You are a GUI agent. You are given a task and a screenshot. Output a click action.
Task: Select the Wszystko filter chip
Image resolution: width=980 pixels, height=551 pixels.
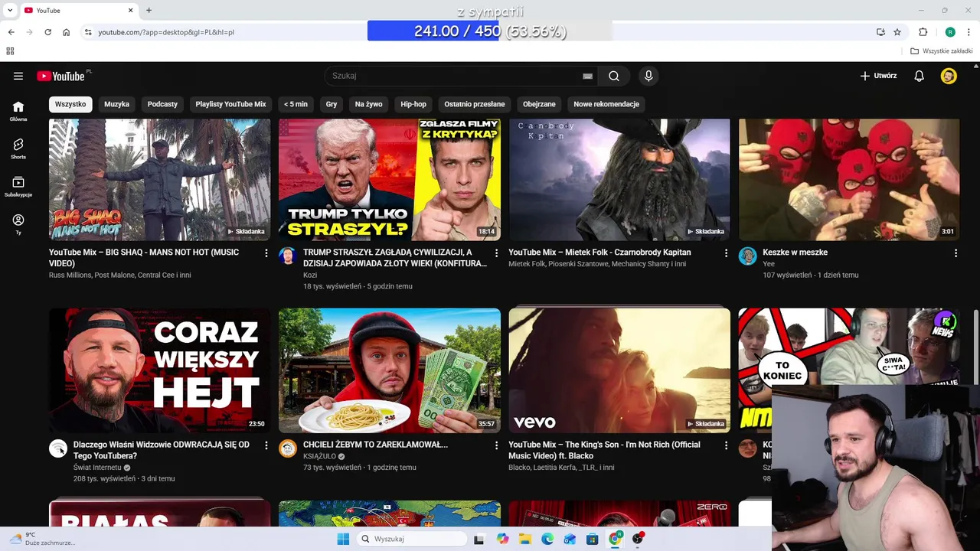(70, 104)
